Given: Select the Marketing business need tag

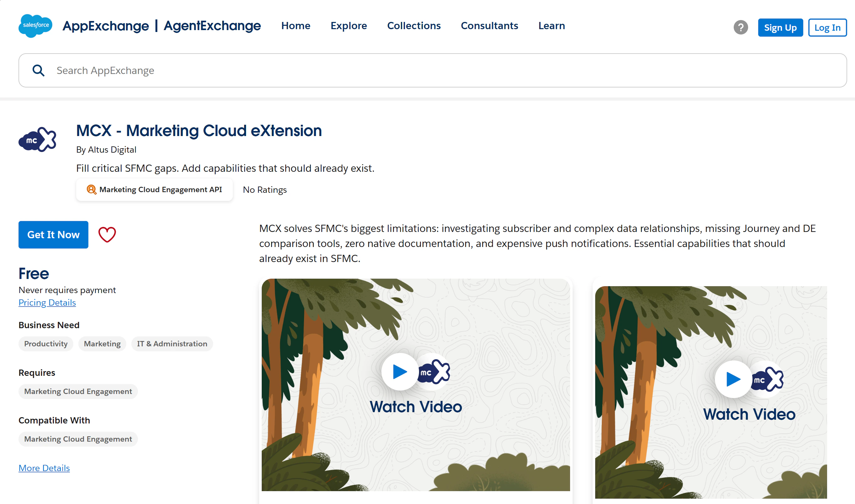Looking at the screenshot, I should tap(102, 344).
